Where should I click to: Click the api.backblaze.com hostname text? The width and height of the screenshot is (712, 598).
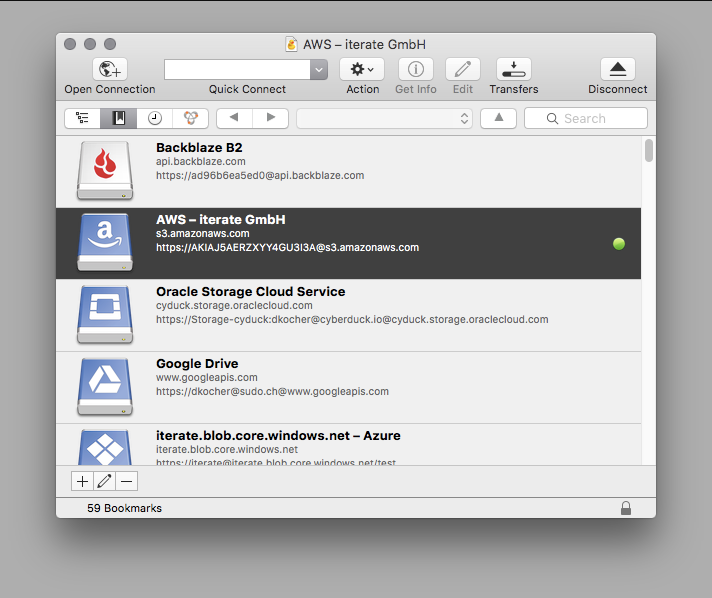201,162
